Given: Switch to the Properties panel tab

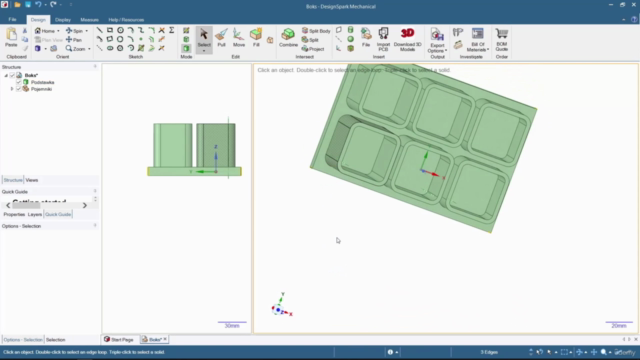Looking at the screenshot, I should pyautogui.click(x=14, y=214).
